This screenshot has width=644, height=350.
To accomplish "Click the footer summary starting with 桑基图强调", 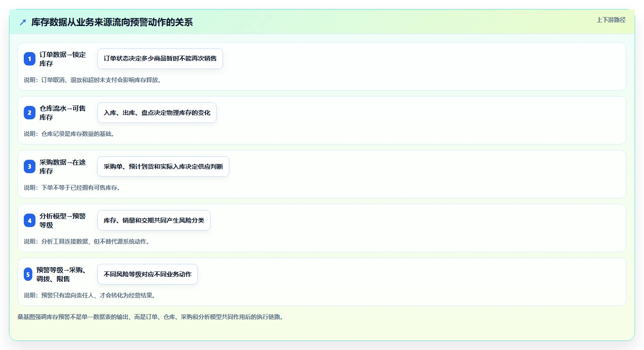I will click(x=150, y=317).
